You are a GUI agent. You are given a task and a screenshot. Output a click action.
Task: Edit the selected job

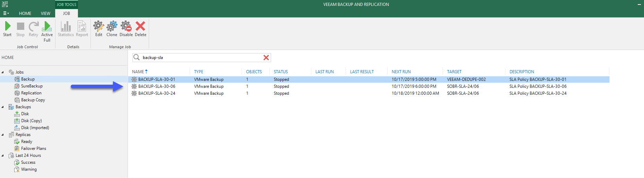(x=99, y=29)
